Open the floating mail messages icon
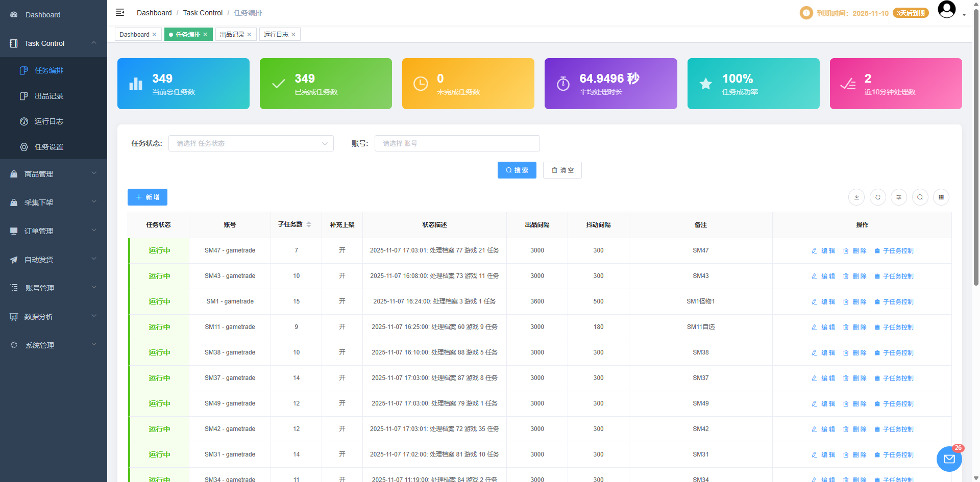Viewport: 980px width, 482px height. [x=949, y=459]
